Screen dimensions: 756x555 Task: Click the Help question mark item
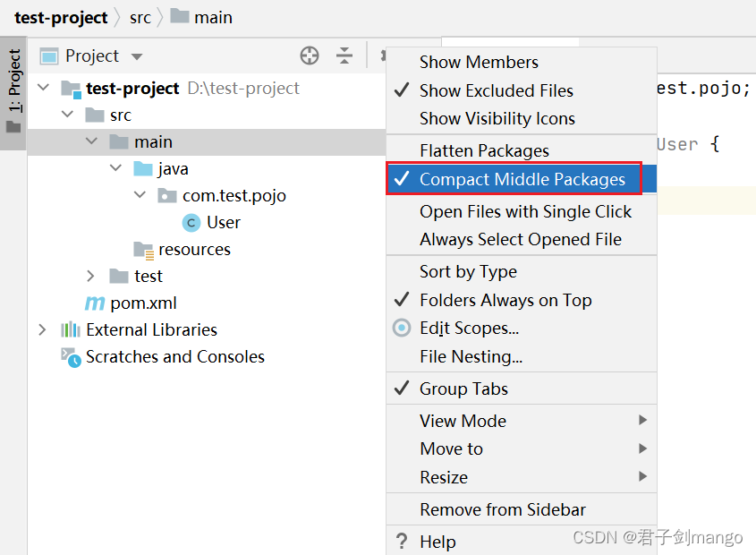[437, 542]
